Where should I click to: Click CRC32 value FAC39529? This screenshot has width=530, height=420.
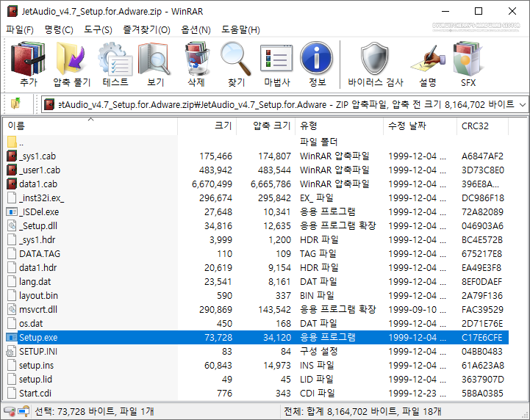coord(482,310)
